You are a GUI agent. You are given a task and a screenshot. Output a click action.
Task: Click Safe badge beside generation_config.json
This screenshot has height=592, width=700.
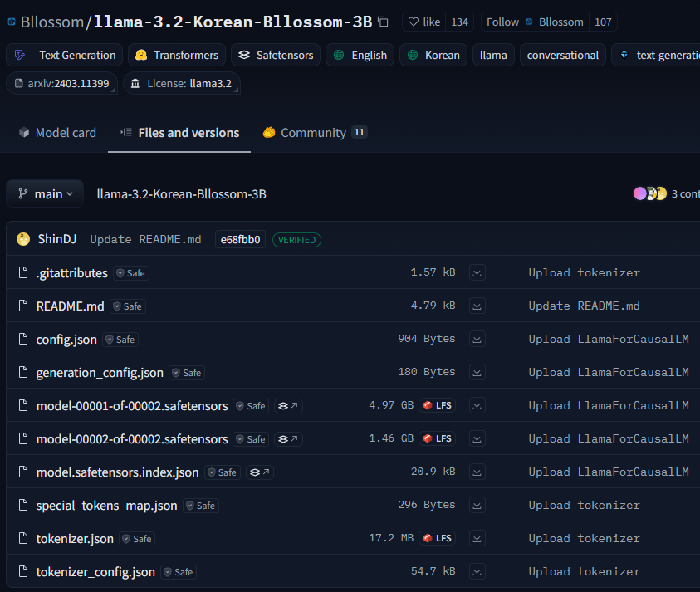point(187,373)
